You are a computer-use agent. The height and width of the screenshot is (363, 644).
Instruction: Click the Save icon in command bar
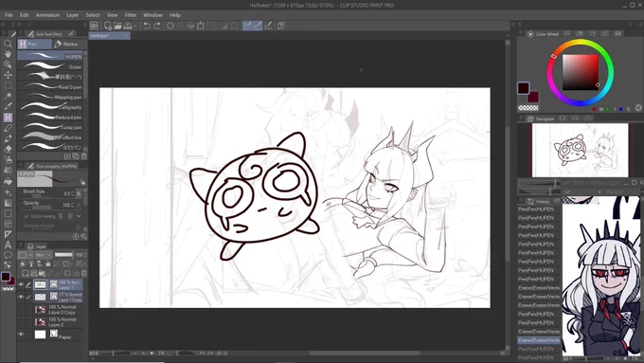(x=128, y=26)
